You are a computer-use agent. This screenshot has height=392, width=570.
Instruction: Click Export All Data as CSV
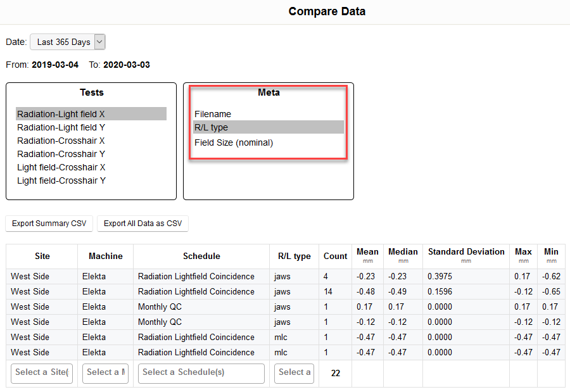[x=142, y=224]
